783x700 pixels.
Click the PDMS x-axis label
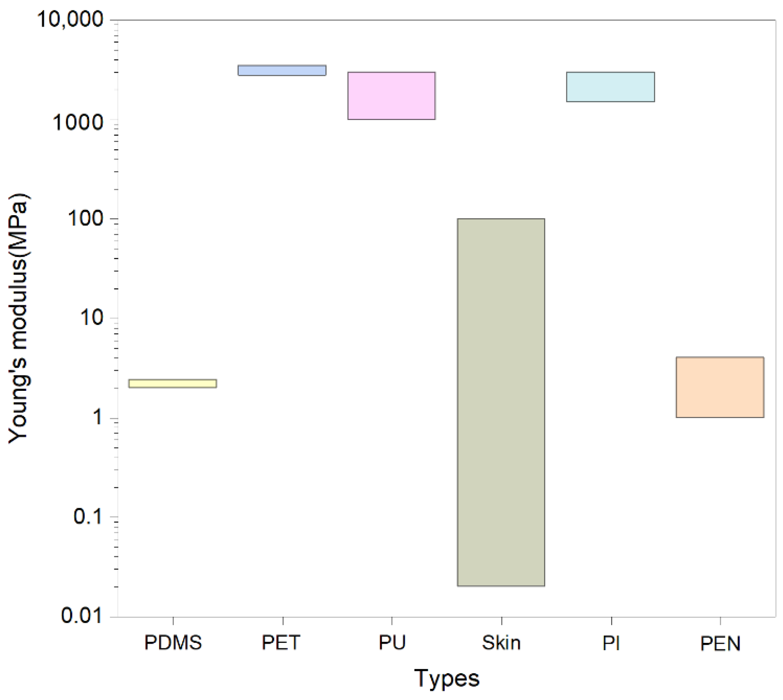[x=173, y=643]
